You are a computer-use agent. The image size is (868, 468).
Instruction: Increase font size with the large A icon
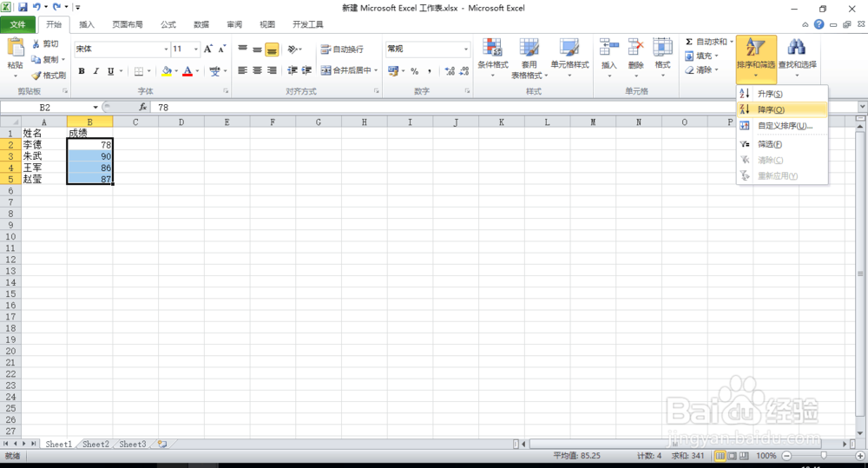(207, 49)
